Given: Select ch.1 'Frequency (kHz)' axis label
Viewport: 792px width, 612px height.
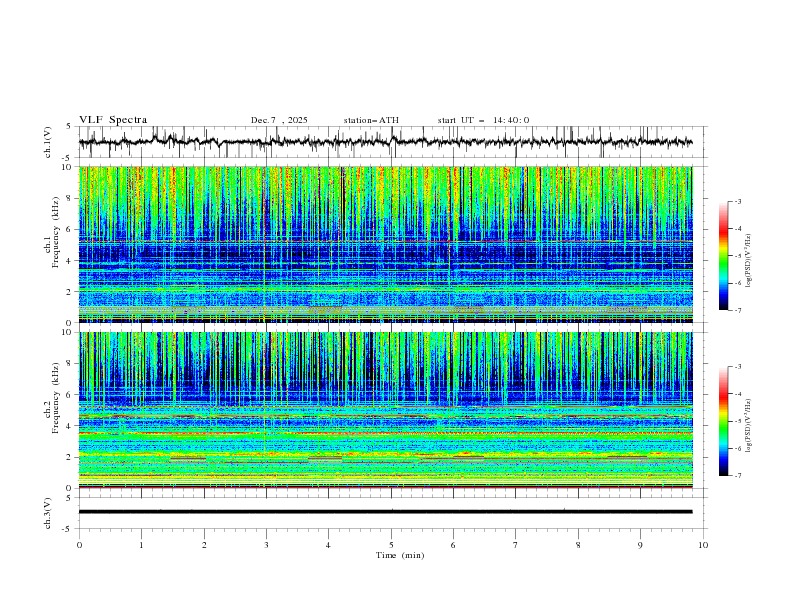Looking at the screenshot, I should [x=56, y=234].
